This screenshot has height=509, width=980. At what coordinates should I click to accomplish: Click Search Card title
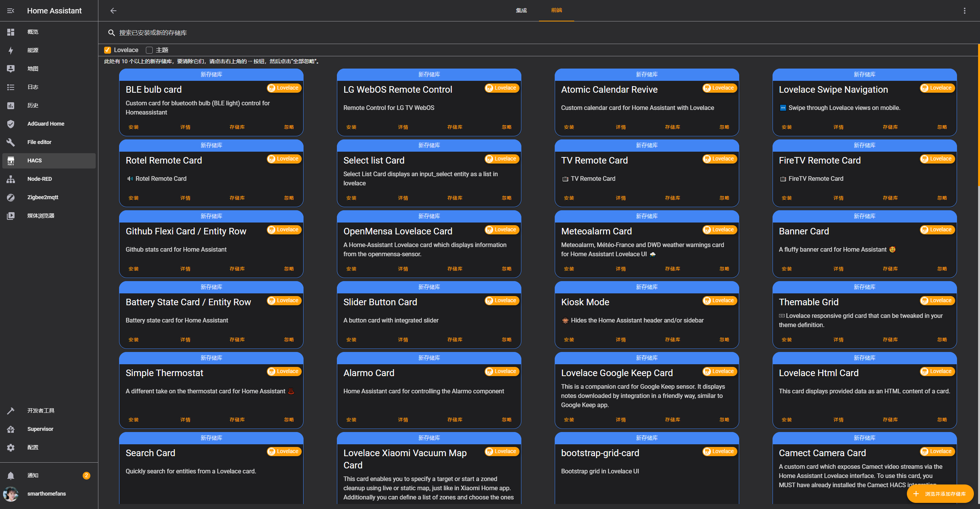[x=150, y=453]
